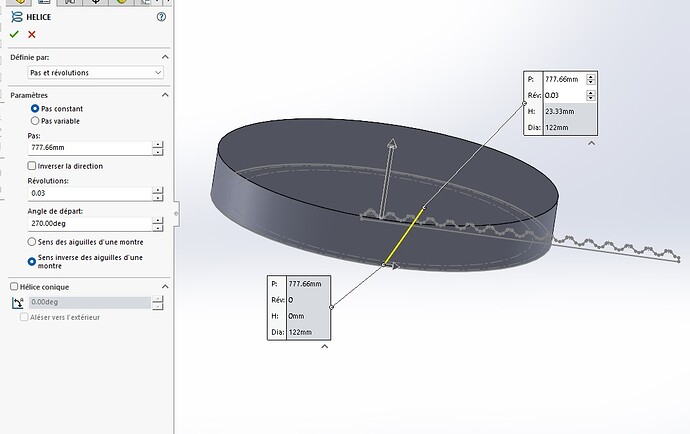
Task: Switch to the second property manager tab
Action: pos(44,2)
